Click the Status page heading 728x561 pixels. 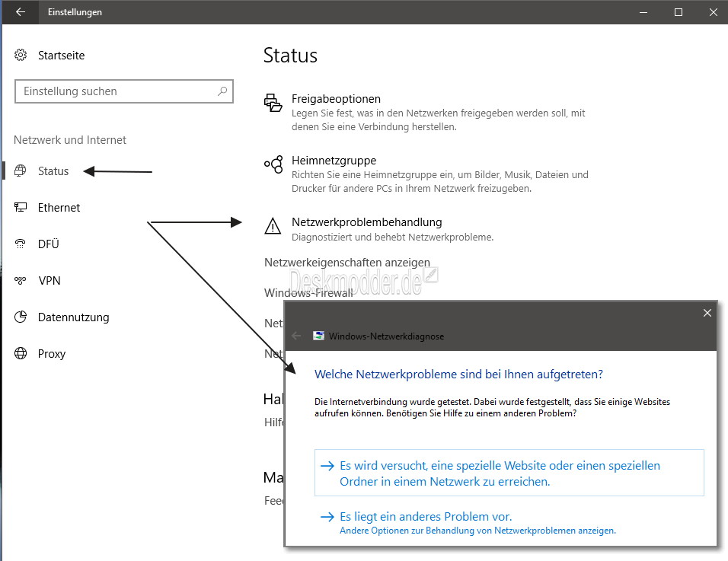coord(290,56)
